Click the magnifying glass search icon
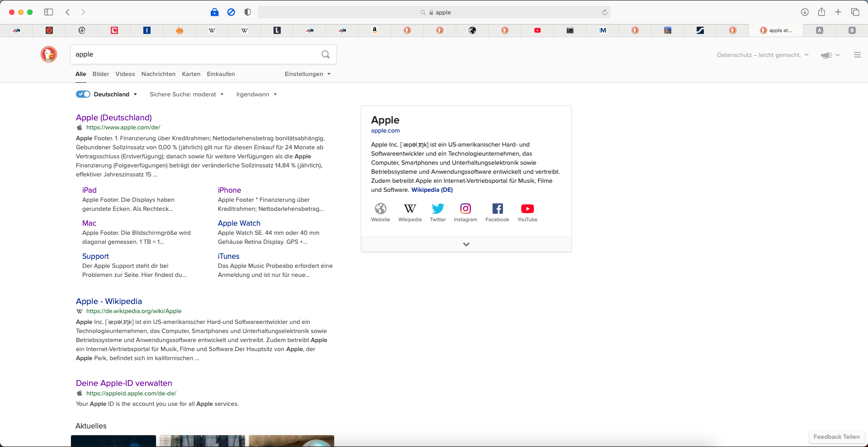 325,54
